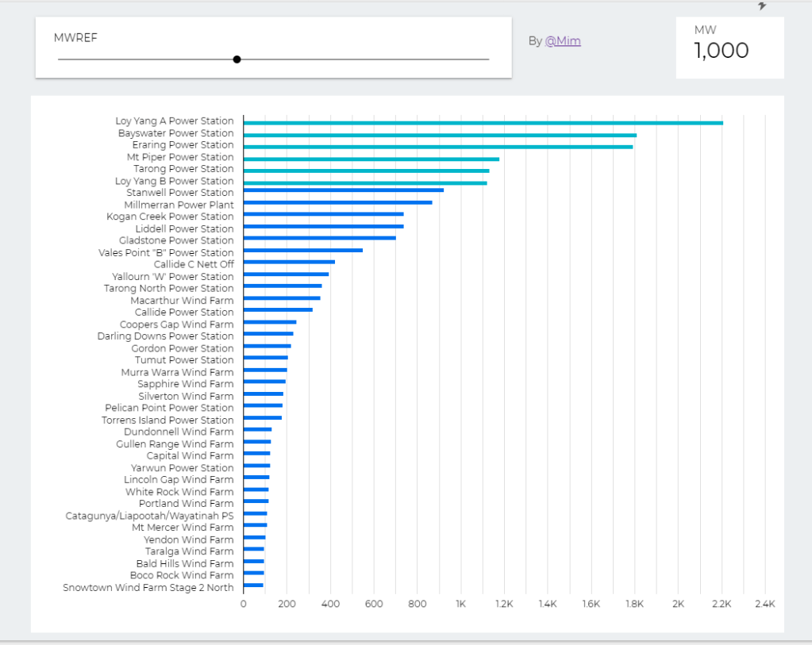Click the 0 mark on the x-axis
The width and height of the screenshot is (812, 645).
243,603
